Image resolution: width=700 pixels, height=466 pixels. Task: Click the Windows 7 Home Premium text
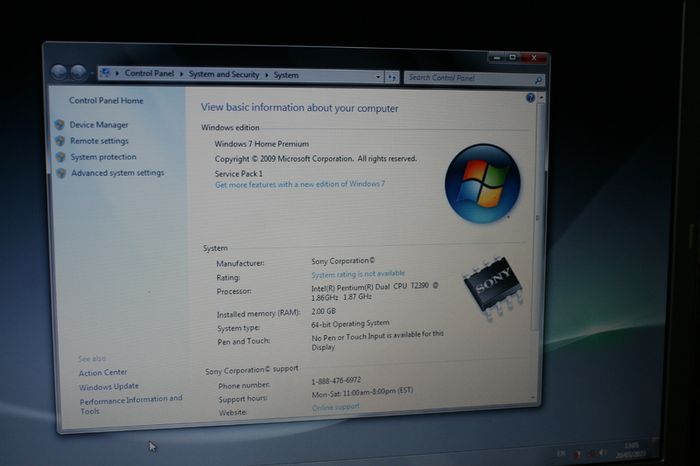[262, 144]
